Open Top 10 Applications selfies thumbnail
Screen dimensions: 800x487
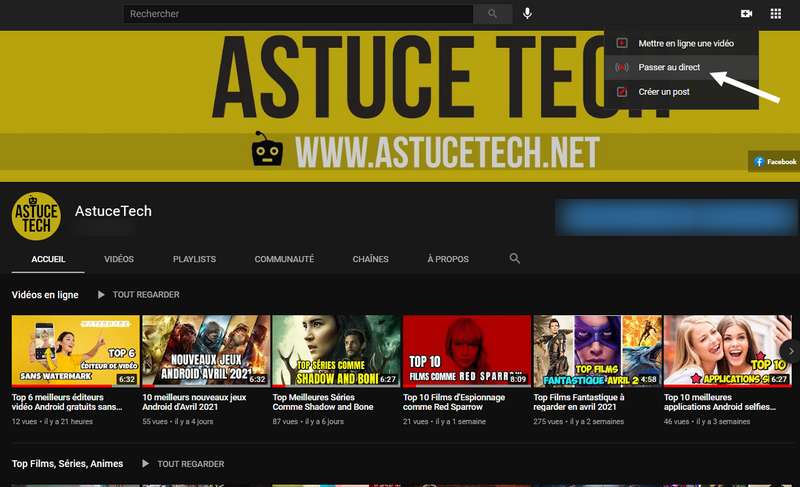[728, 351]
